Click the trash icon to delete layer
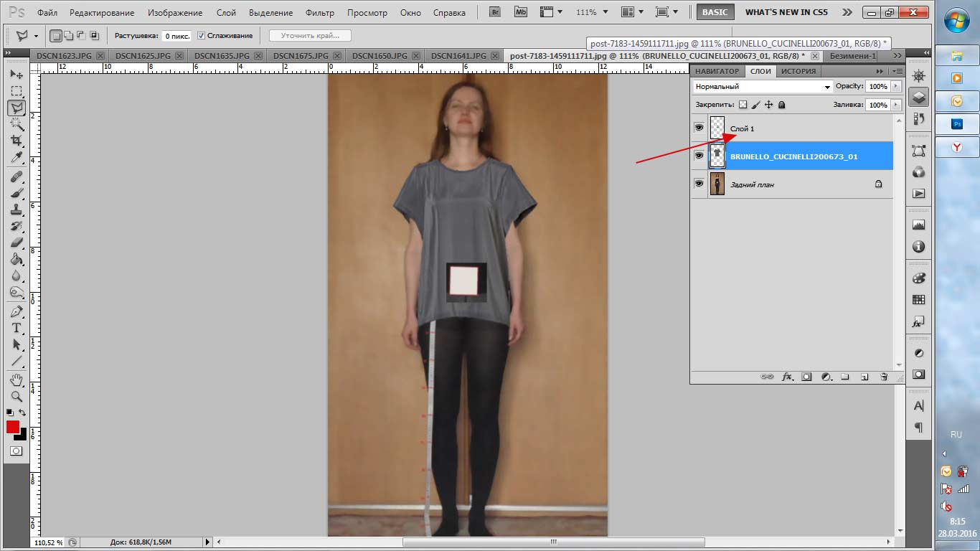The height and width of the screenshot is (551, 980). pyautogui.click(x=883, y=376)
